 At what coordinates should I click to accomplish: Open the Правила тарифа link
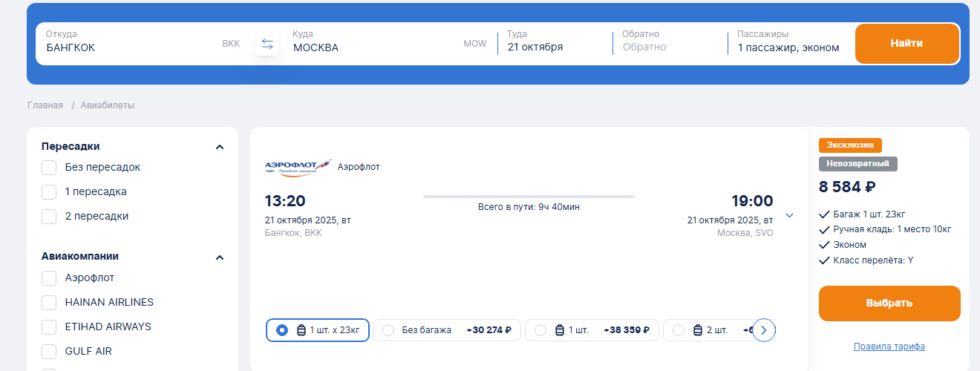coord(889,347)
